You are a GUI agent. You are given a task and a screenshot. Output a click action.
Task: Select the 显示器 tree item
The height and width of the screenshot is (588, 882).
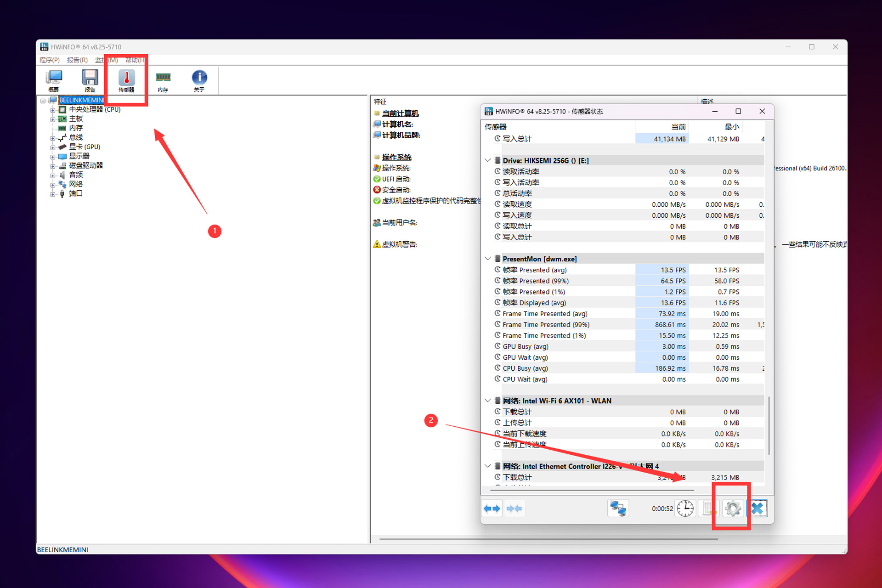tap(79, 156)
